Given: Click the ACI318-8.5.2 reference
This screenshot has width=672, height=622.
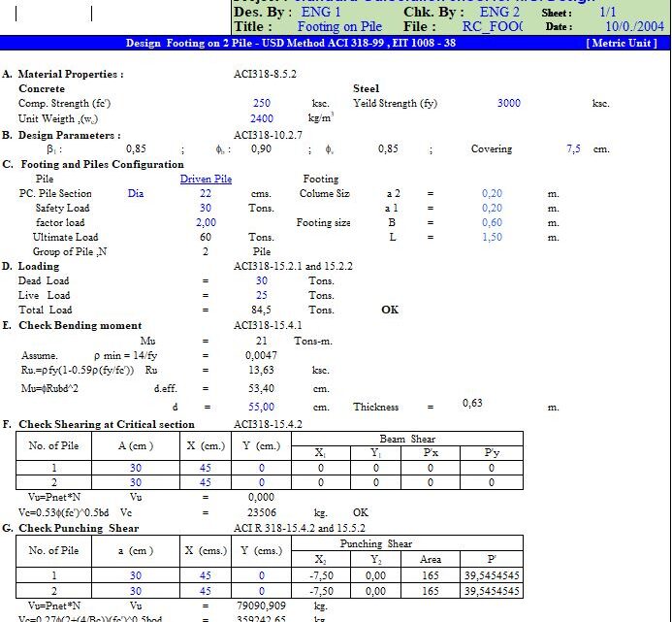Looking at the screenshot, I should (265, 74).
